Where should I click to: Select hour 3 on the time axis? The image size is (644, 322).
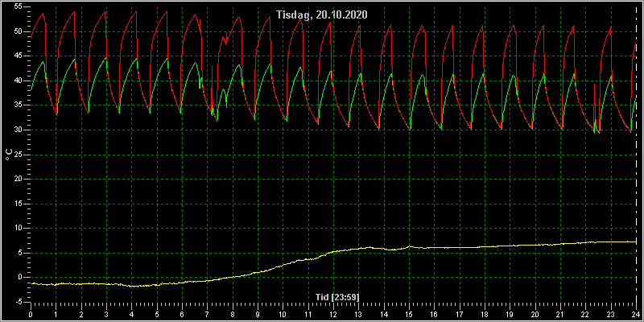pyautogui.click(x=106, y=315)
